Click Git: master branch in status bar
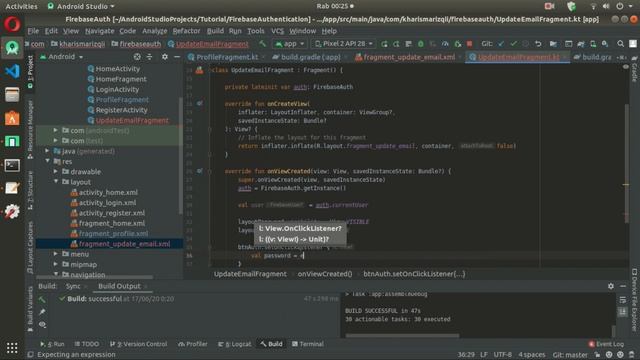The image size is (640, 360). pyautogui.click(x=571, y=355)
